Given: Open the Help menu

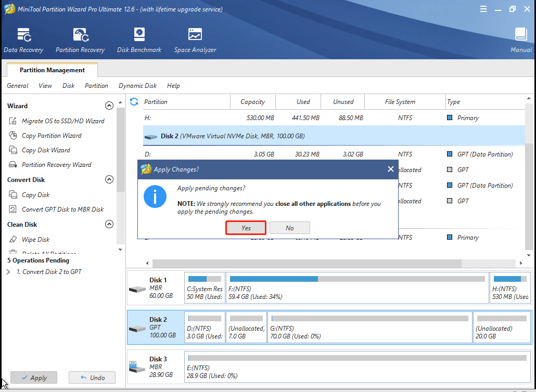Looking at the screenshot, I should pyautogui.click(x=173, y=86).
